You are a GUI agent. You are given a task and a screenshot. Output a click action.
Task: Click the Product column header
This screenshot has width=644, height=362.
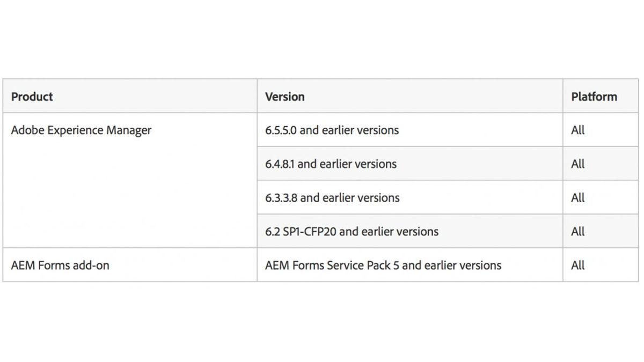tap(32, 97)
